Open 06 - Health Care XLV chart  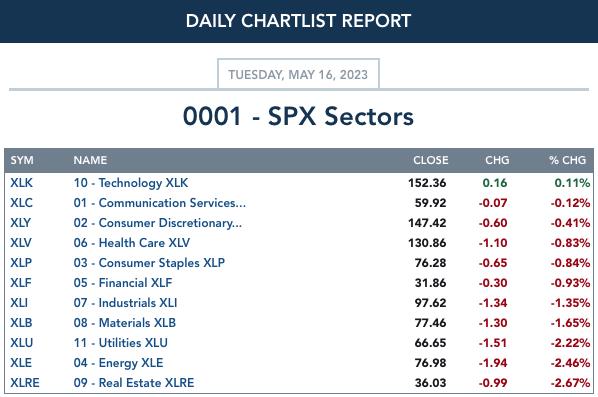(x=132, y=243)
